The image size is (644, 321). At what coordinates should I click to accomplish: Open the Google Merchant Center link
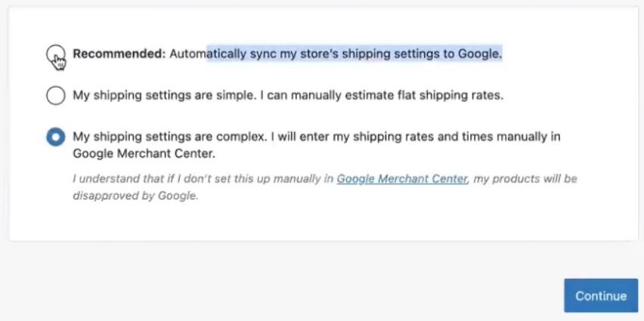click(x=402, y=179)
